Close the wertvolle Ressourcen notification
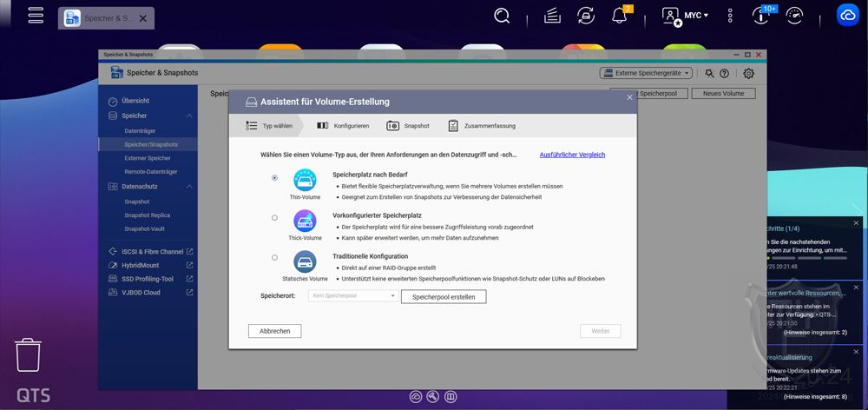The image size is (868, 410). click(x=857, y=288)
